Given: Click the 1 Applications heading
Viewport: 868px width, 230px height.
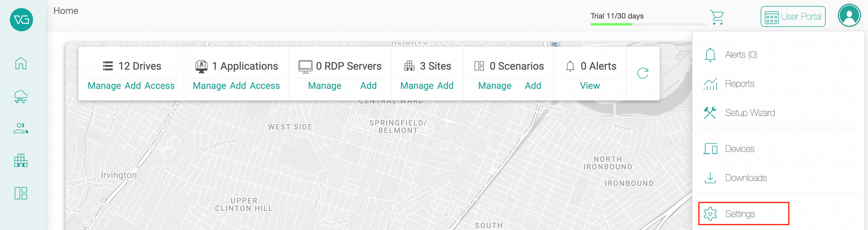Looking at the screenshot, I should click(x=245, y=66).
